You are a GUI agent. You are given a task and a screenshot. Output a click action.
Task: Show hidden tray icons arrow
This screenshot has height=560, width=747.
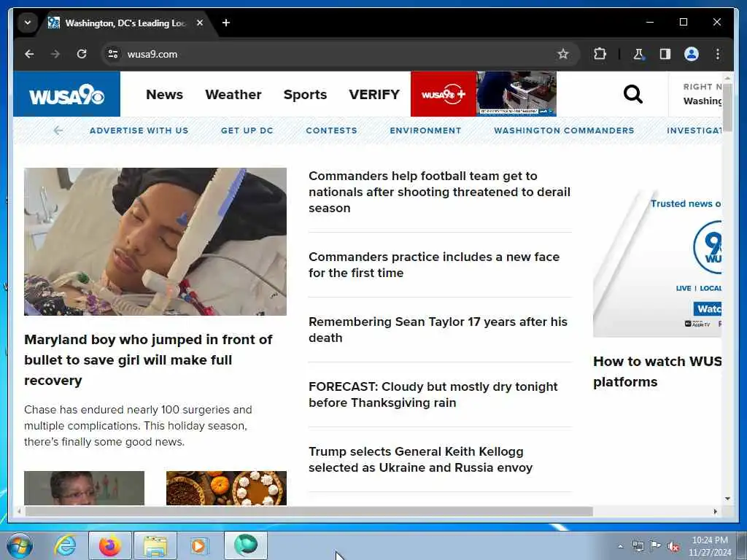(x=620, y=546)
